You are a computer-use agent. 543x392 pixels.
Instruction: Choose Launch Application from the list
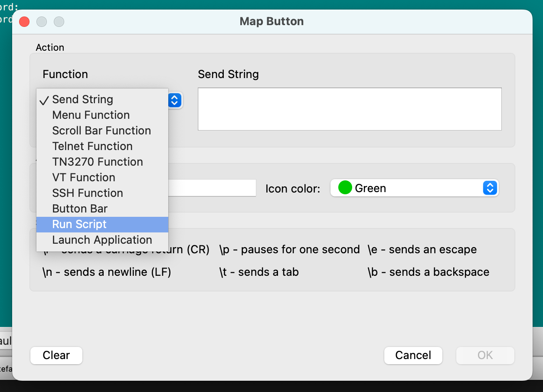pos(102,240)
